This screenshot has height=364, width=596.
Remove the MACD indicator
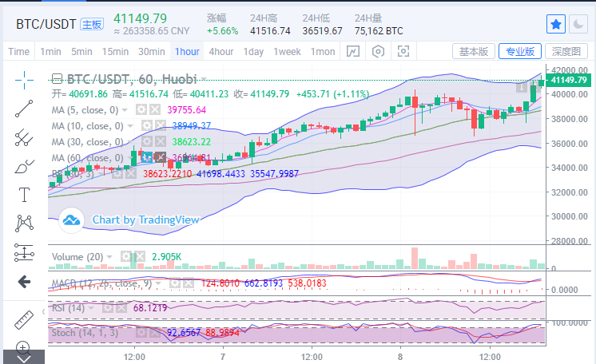(x=189, y=283)
